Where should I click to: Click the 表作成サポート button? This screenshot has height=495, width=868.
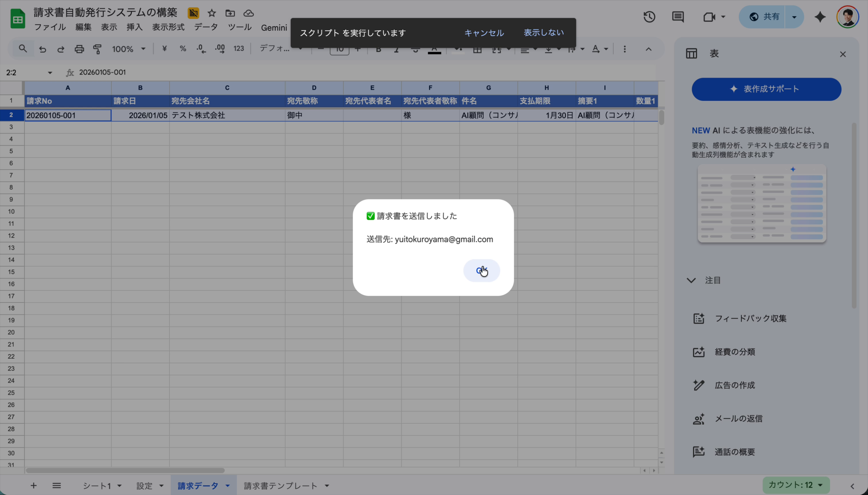766,89
